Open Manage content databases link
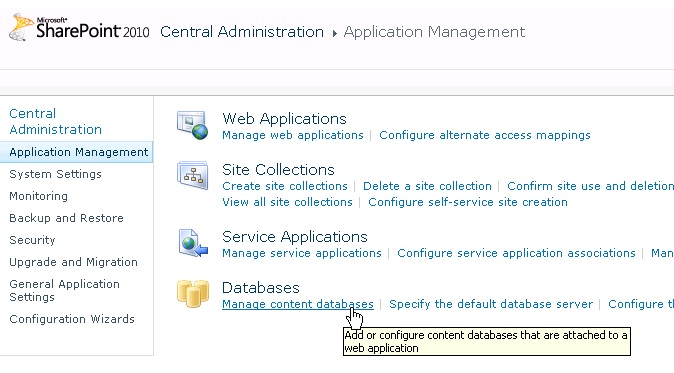The width and height of the screenshot is (674, 373). click(x=298, y=304)
